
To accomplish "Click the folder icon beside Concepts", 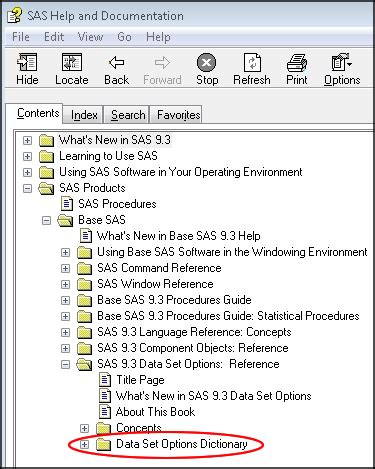I will pos(103,428).
